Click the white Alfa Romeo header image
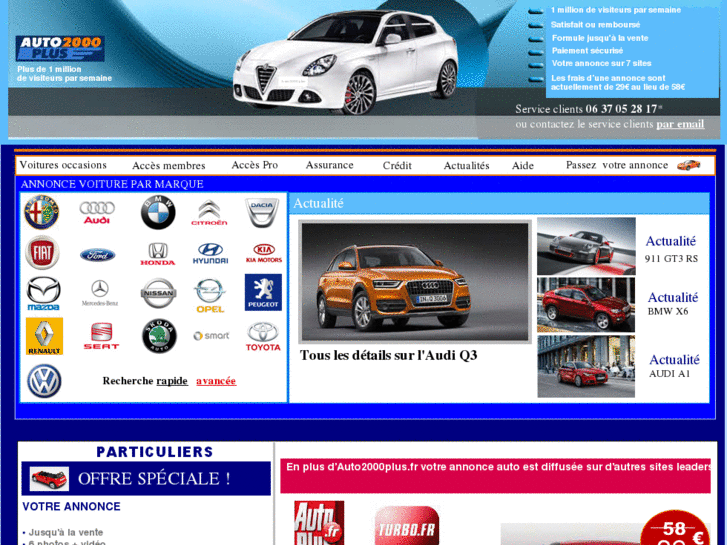This screenshot has height=545, width=727. click(345, 61)
